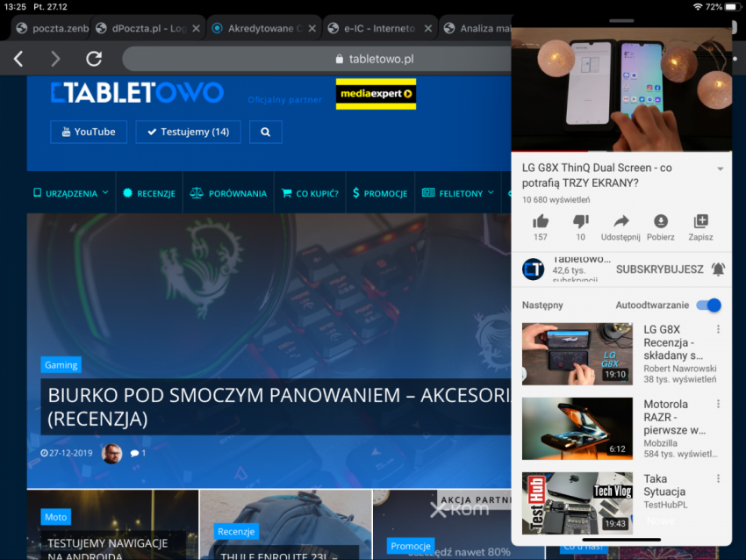Open the CO KUPIĆ? menu item

[310, 193]
